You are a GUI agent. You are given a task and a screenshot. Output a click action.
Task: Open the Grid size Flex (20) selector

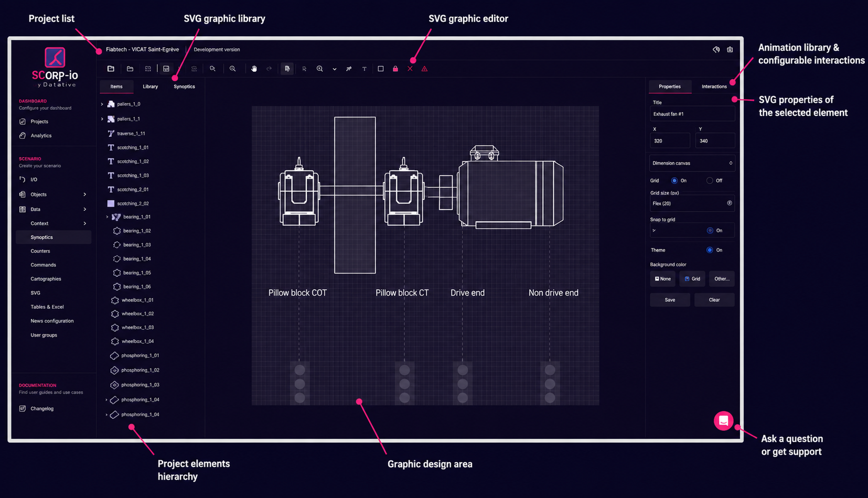692,203
